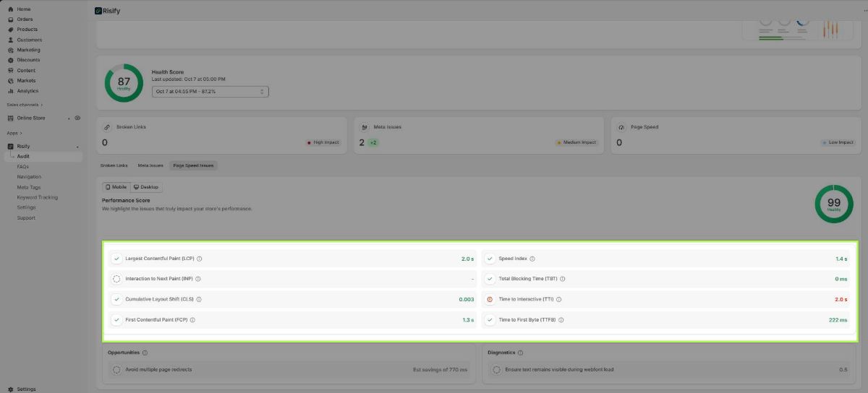Click the info icon next to Largest Contentful Paint
This screenshot has height=393, width=868.
pyautogui.click(x=200, y=259)
